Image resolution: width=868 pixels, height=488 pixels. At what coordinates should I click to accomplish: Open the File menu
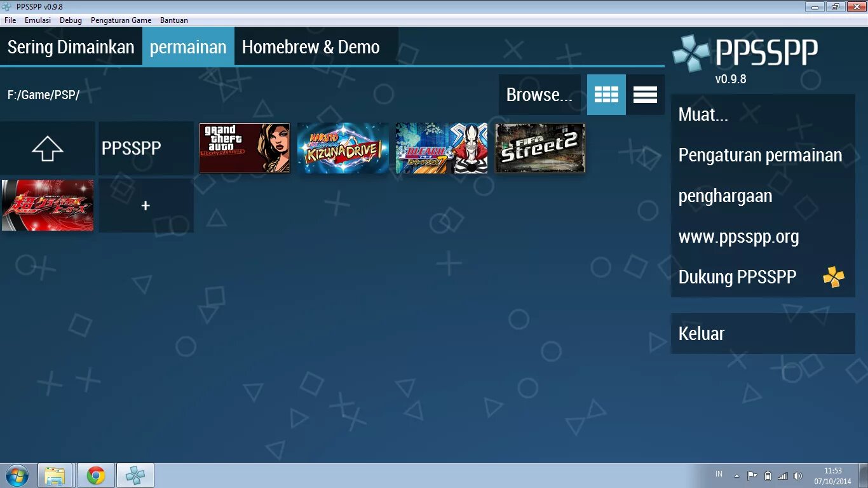(10, 20)
